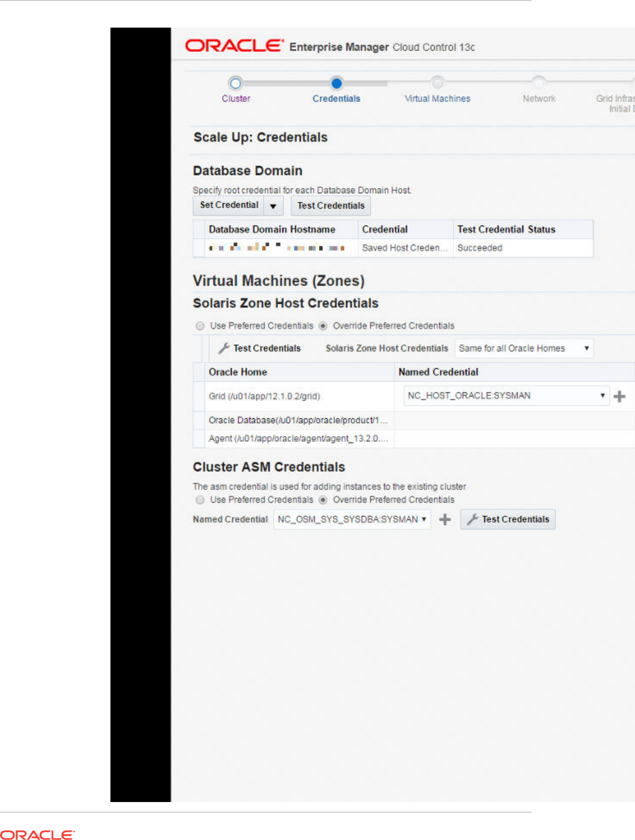
Task: Click the Oracle Home column header
Action: [x=299, y=372]
